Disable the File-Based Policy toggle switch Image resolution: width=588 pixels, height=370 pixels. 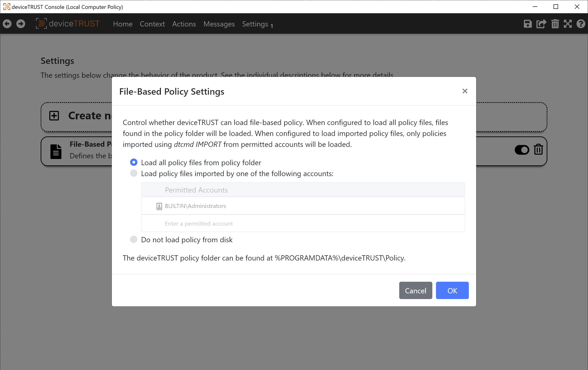522,150
